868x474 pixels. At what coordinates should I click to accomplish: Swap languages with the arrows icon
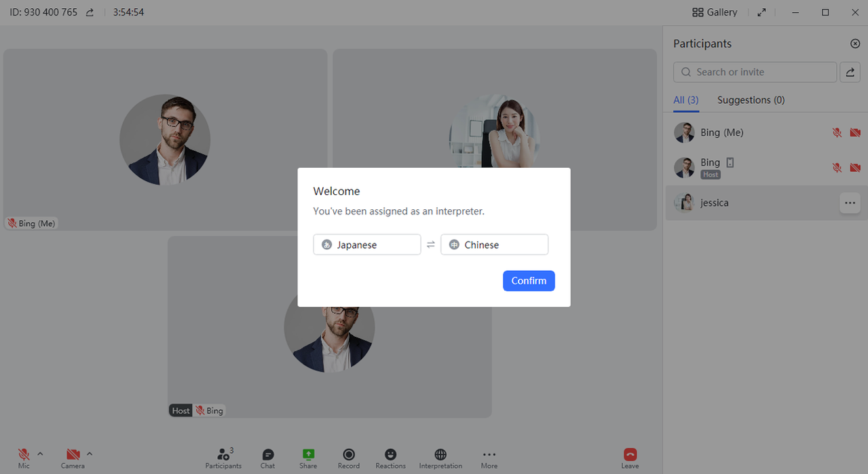[431, 244]
